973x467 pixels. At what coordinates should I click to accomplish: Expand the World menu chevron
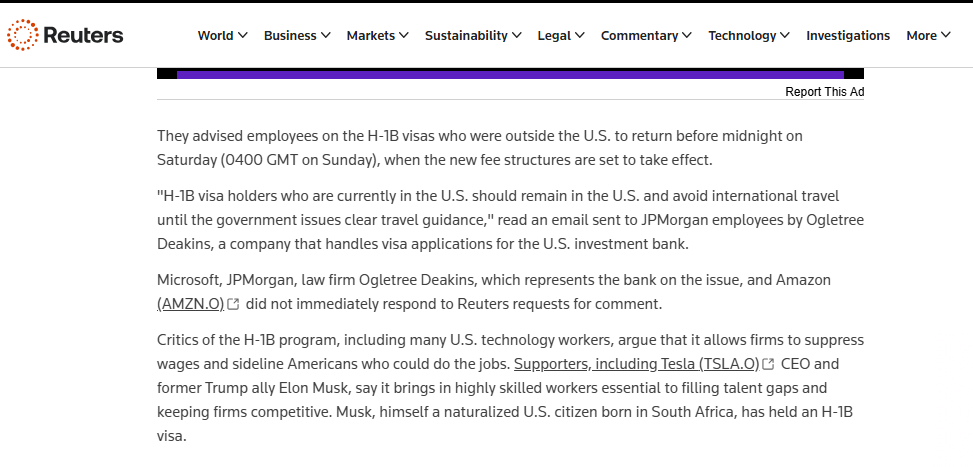click(243, 36)
